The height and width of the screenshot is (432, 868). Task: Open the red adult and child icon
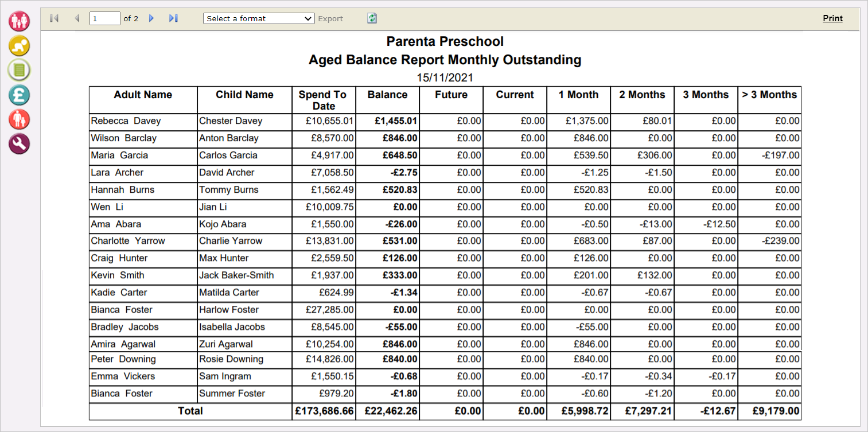[19, 119]
